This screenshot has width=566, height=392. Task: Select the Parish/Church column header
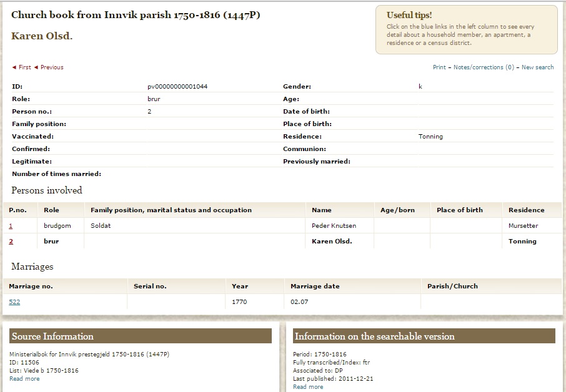click(453, 286)
